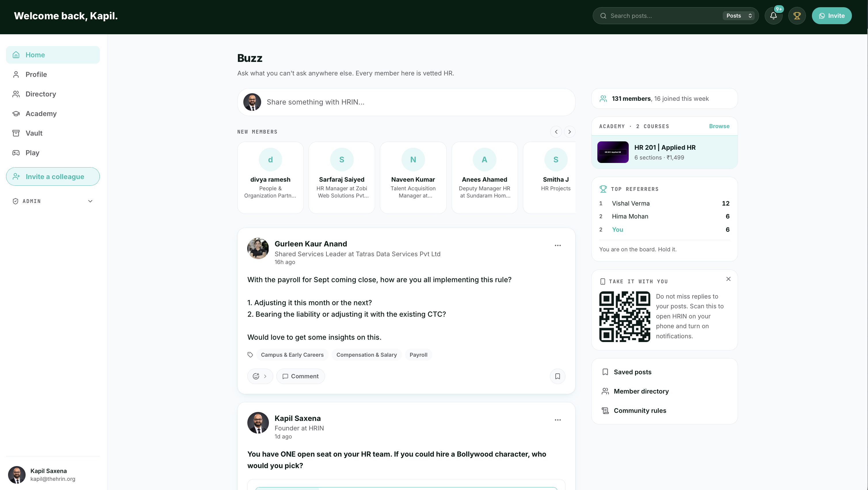Open Profile from the sidebar
Screen dimensions: 868x490
[53, 75]
